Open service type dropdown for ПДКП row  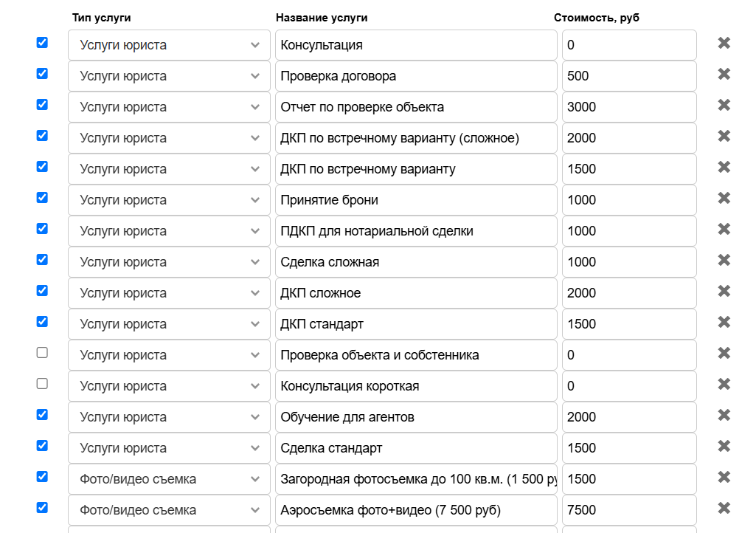point(169,231)
